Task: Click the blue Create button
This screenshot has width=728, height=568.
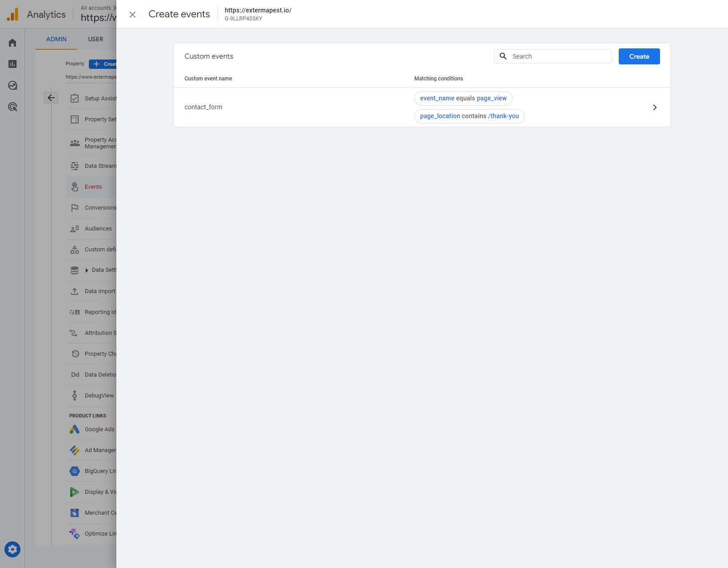Action: 639,56
